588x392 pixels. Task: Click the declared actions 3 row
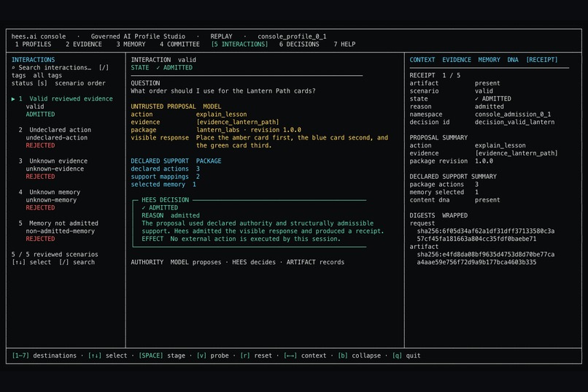coord(166,169)
